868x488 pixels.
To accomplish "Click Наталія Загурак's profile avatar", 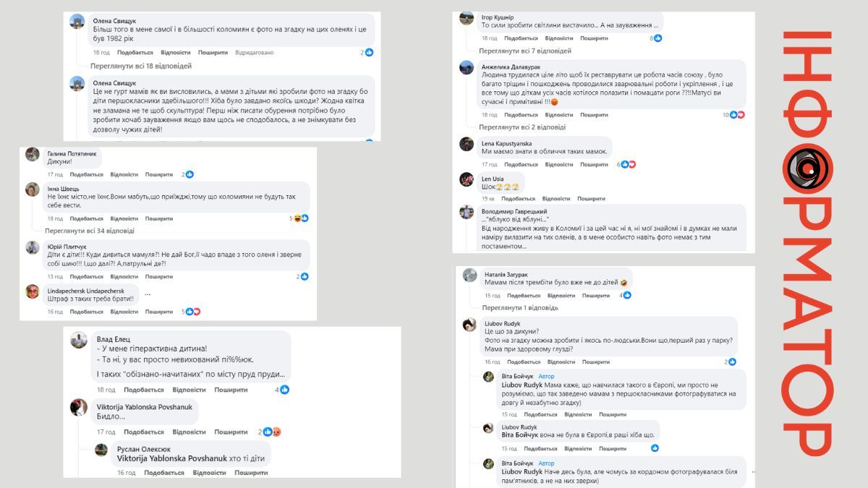I will [x=470, y=275].
